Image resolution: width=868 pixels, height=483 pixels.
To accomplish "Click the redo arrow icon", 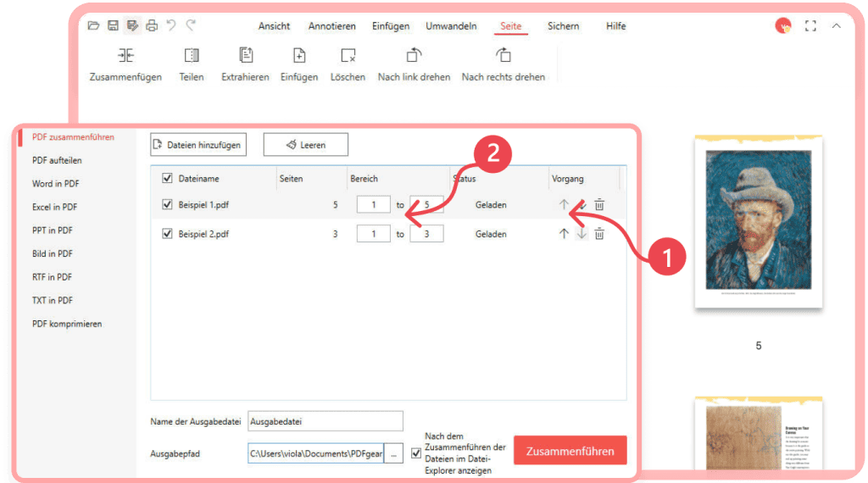I will pos(191,25).
